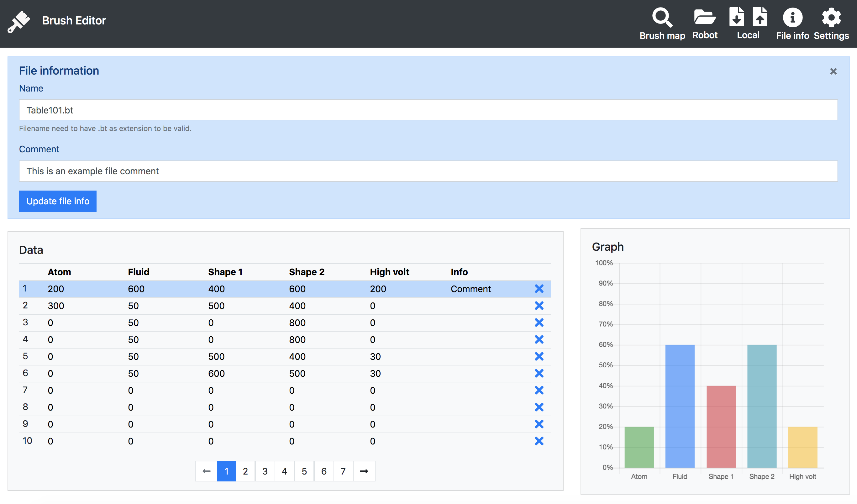Go to previous page with left arrow
Screen dimensions: 857x504
click(x=206, y=471)
